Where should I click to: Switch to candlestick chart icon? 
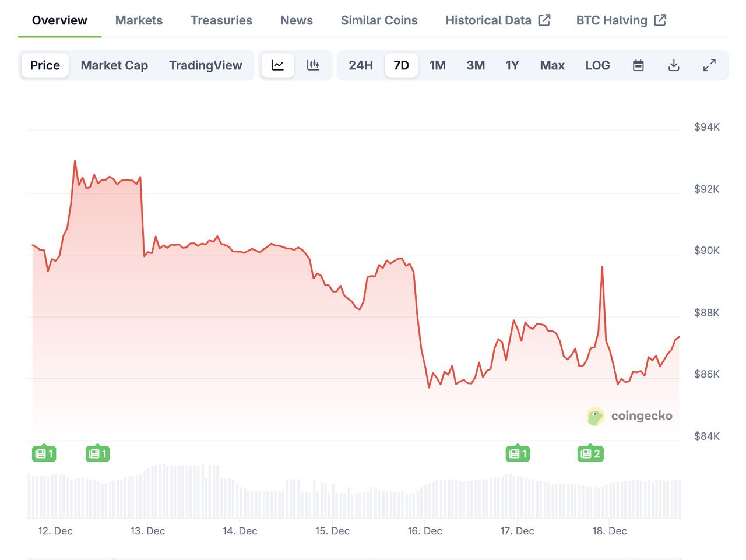click(313, 65)
